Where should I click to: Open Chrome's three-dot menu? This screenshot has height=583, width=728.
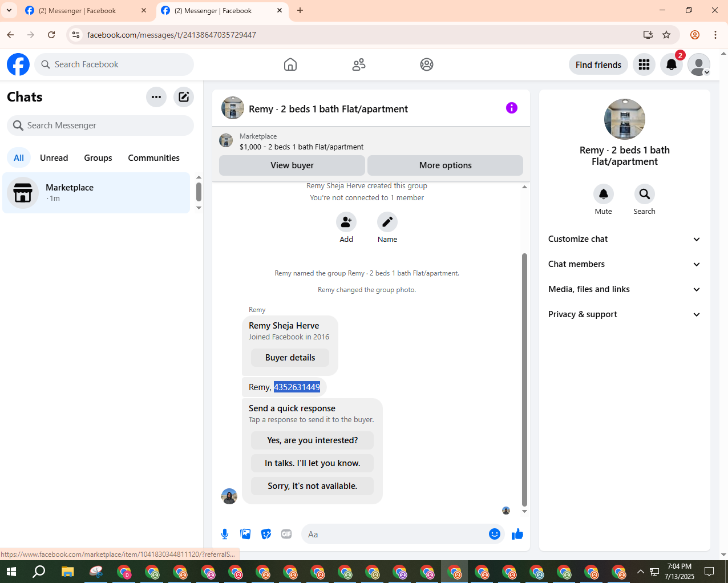tap(715, 35)
